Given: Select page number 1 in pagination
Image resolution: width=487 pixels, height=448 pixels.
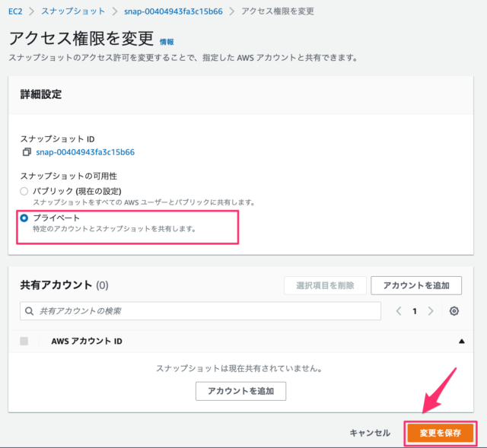Looking at the screenshot, I should coord(415,311).
